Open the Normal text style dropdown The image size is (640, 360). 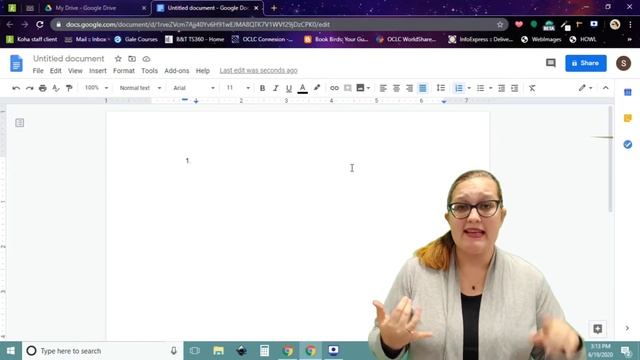140,88
